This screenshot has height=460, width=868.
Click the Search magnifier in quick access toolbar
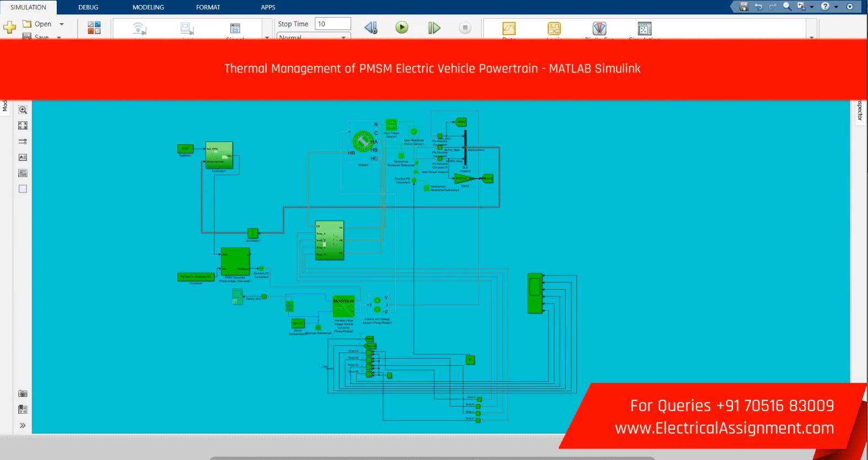pyautogui.click(x=787, y=7)
